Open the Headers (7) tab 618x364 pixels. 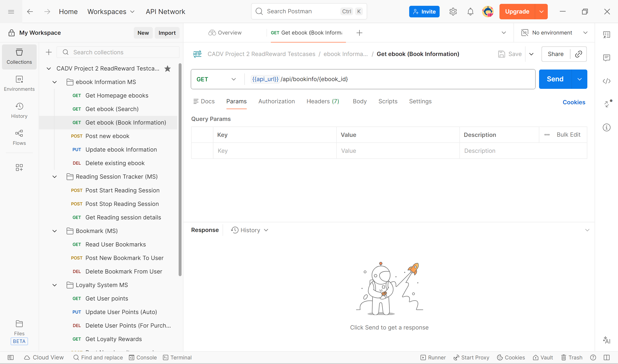tap(323, 102)
